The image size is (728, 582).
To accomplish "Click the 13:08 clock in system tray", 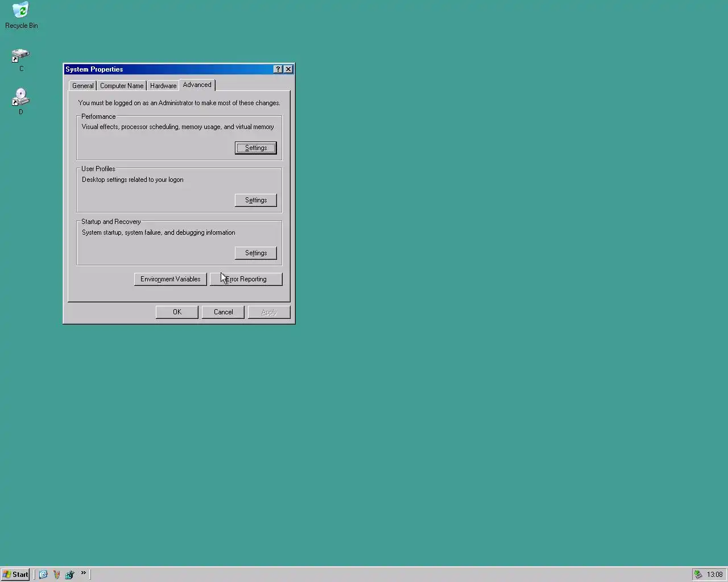I will pyautogui.click(x=714, y=575).
